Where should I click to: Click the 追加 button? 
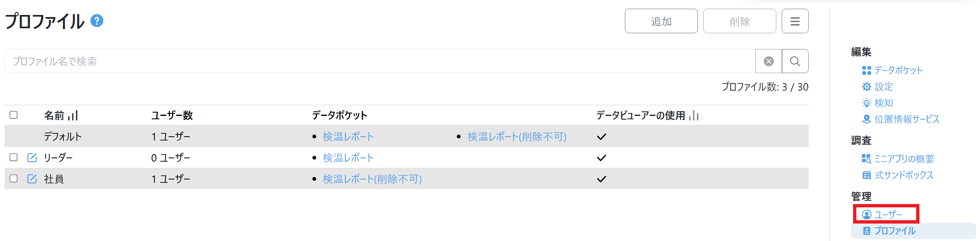pyautogui.click(x=661, y=21)
